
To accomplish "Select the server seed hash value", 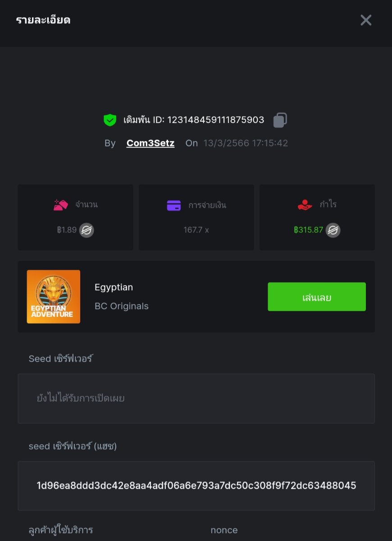I will pos(196,486).
